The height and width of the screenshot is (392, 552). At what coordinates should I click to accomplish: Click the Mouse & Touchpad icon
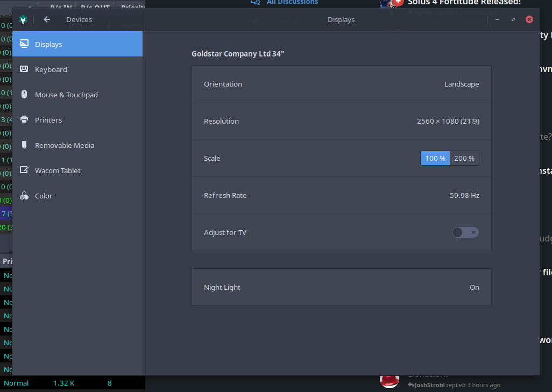pos(24,95)
